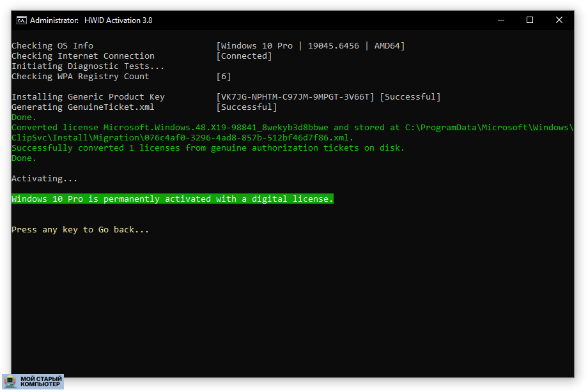Close the HWID Activation 3.8 window
The height and width of the screenshot is (392, 588).
559,20
